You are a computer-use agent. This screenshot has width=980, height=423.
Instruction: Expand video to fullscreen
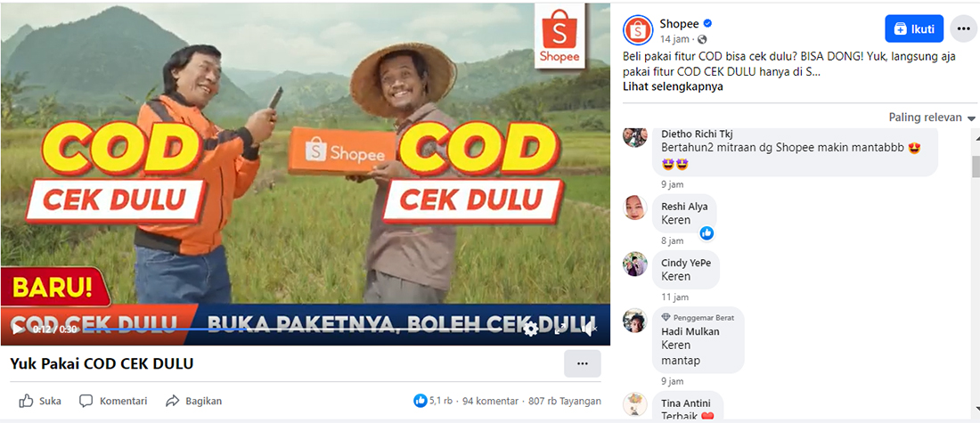[x=560, y=329]
